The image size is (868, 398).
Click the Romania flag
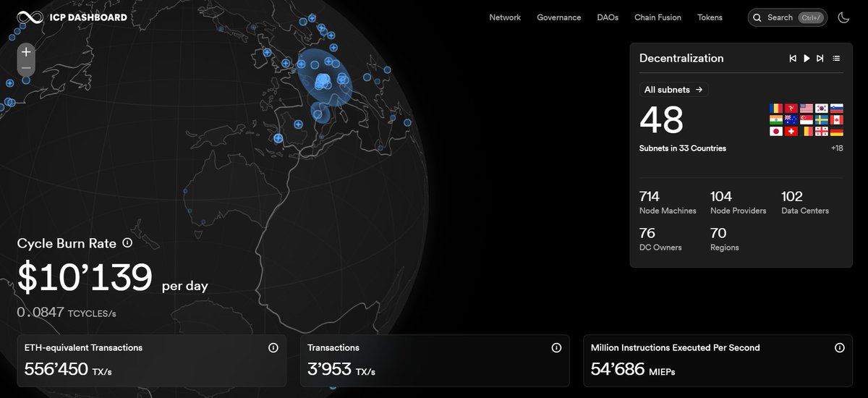click(x=776, y=109)
